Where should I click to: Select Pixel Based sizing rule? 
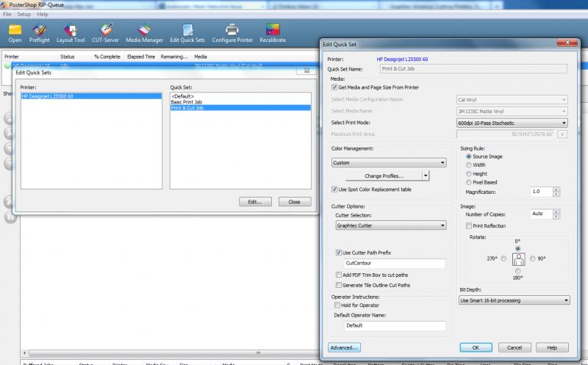(469, 182)
